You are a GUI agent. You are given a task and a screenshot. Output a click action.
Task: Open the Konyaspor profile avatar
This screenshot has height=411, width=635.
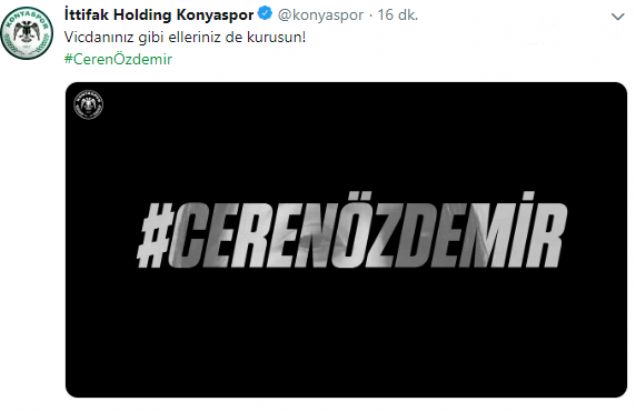click(27, 33)
